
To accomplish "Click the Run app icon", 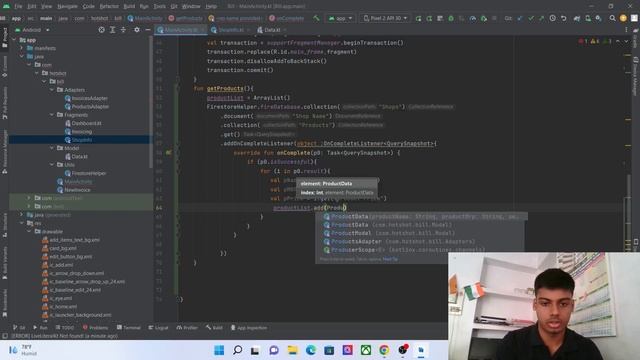I will 418,18.
